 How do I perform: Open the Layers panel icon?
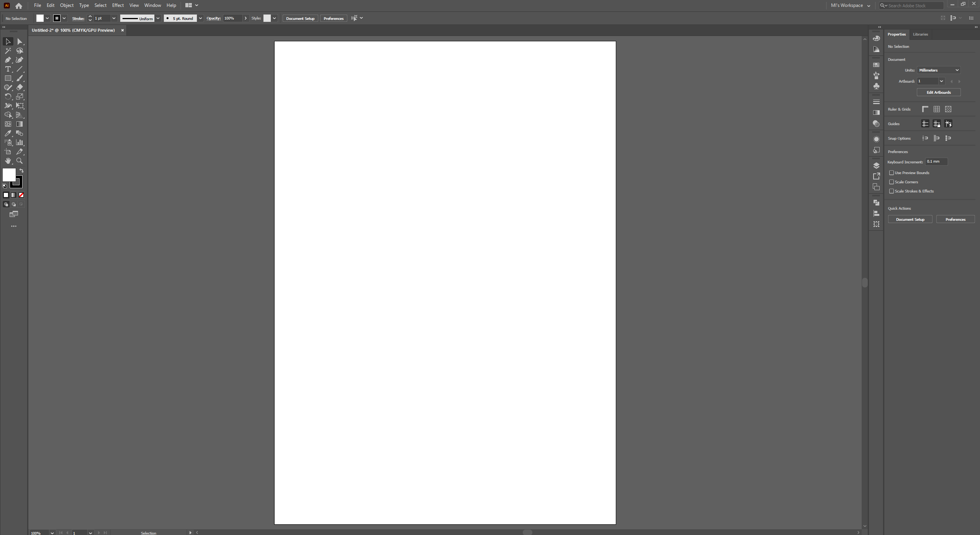tap(876, 165)
